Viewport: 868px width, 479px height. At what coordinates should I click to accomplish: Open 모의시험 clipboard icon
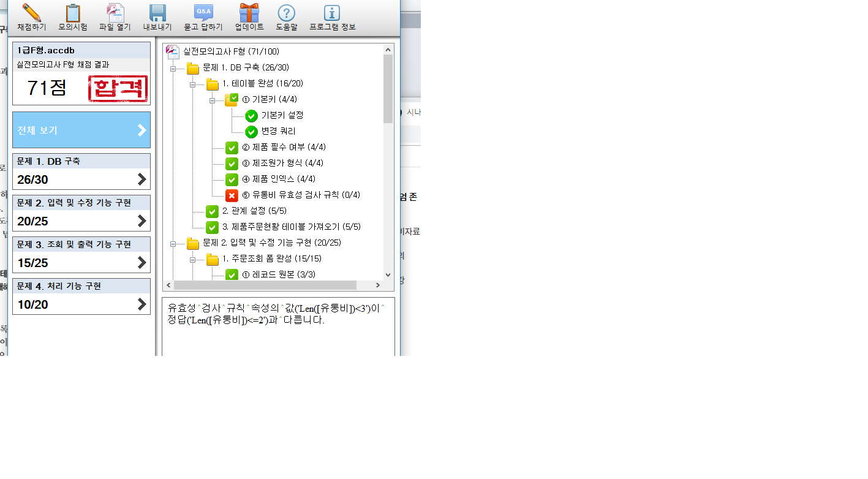tap(72, 13)
